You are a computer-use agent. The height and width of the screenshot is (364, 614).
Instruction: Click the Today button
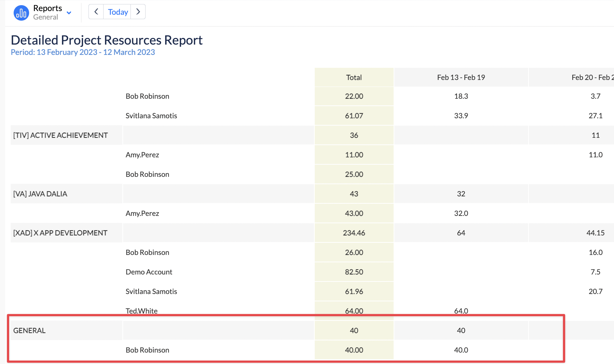[x=118, y=12]
